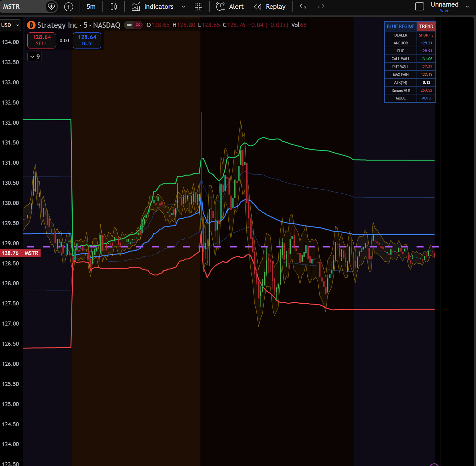Click the change value −0.04 (−0.03%)

(268, 25)
